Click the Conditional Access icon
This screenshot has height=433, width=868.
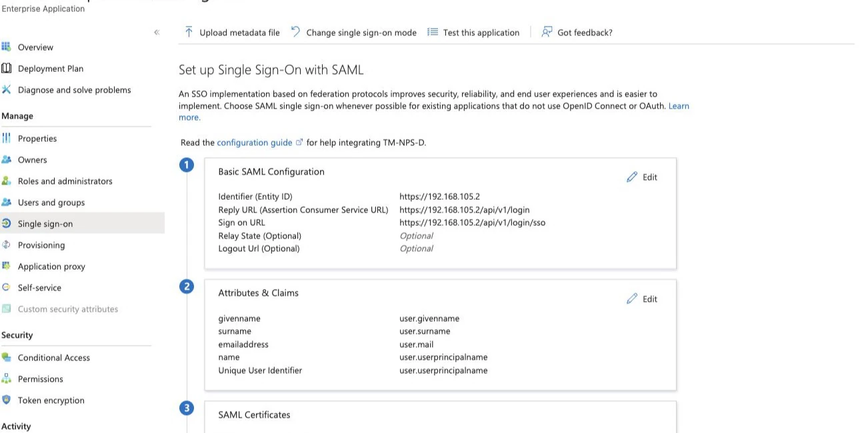click(6, 357)
